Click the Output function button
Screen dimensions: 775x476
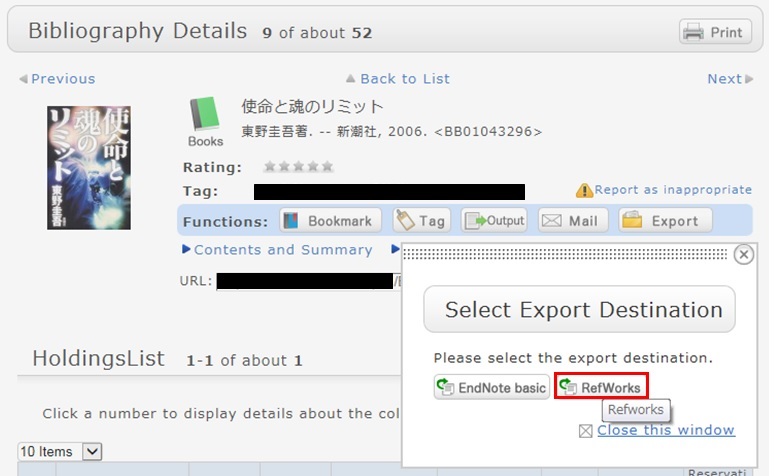[x=494, y=221]
